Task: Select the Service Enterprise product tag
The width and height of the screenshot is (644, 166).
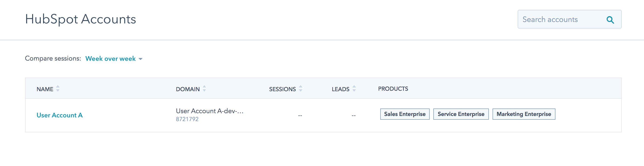Action: (461, 114)
